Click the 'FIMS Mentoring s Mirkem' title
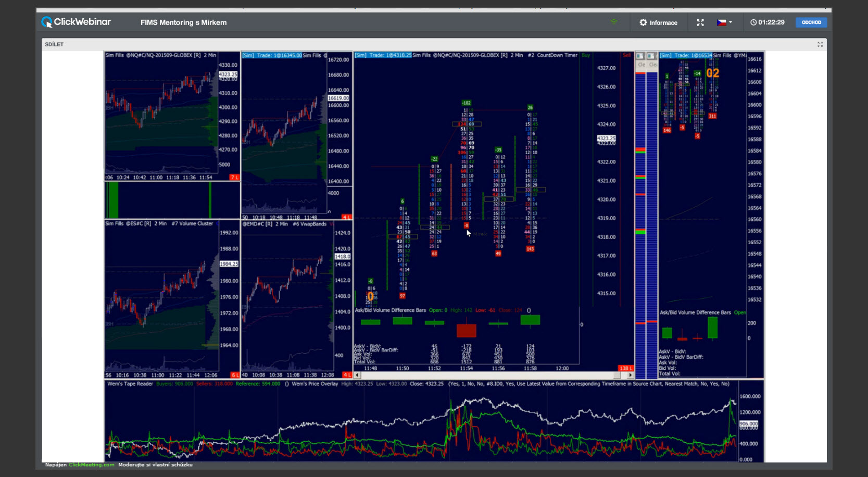The height and width of the screenshot is (477, 868). pos(183,22)
